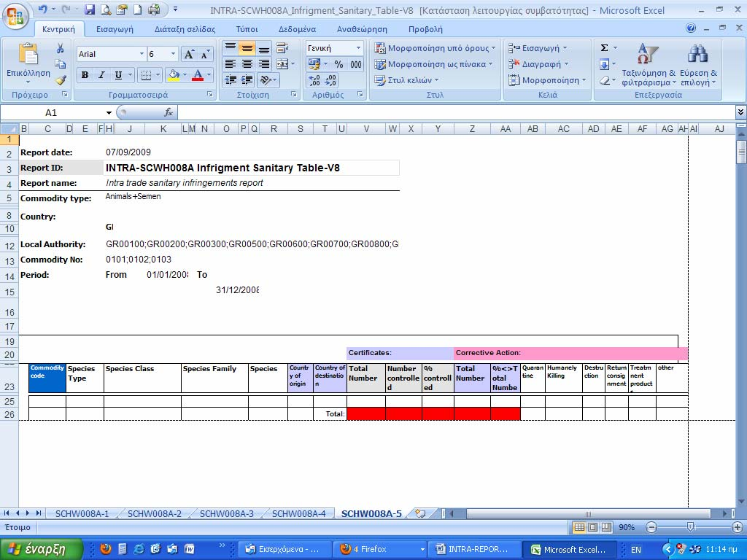Open Εύρεση & επιλογή menu
The image size is (747, 560).
pos(698,65)
